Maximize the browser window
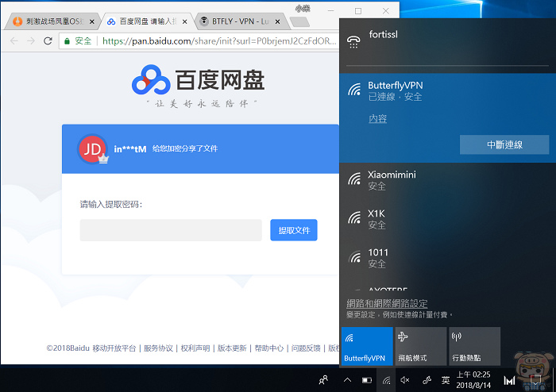Viewport: 556px width, 392px height. click(x=358, y=10)
